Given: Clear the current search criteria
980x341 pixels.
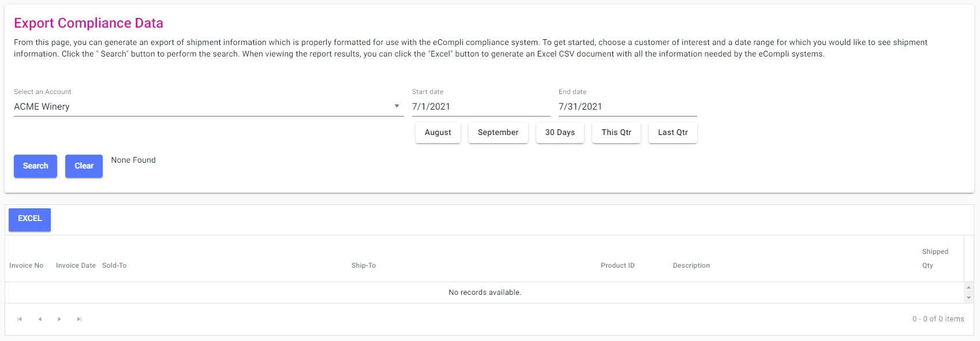Looking at the screenshot, I should point(84,166).
